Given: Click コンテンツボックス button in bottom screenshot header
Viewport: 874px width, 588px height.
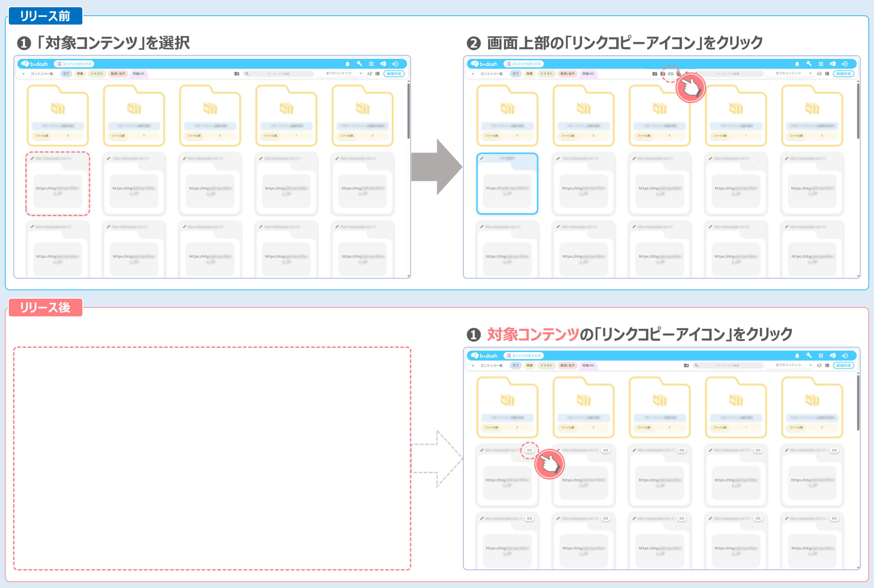Looking at the screenshot, I should click(523, 355).
